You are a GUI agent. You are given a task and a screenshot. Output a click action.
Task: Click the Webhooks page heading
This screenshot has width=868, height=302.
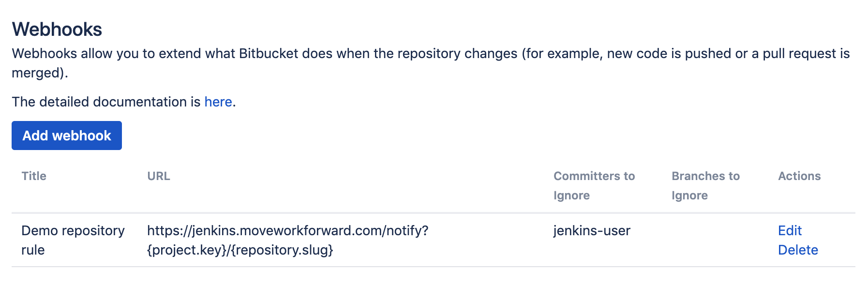click(58, 28)
